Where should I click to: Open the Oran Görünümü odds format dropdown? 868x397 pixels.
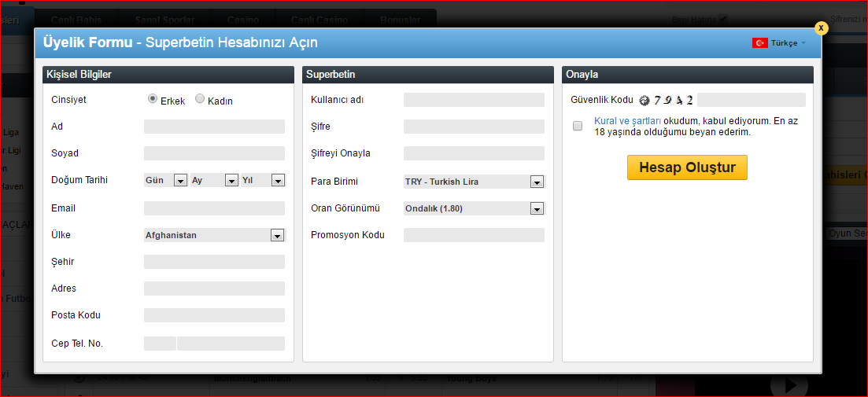[x=475, y=208]
